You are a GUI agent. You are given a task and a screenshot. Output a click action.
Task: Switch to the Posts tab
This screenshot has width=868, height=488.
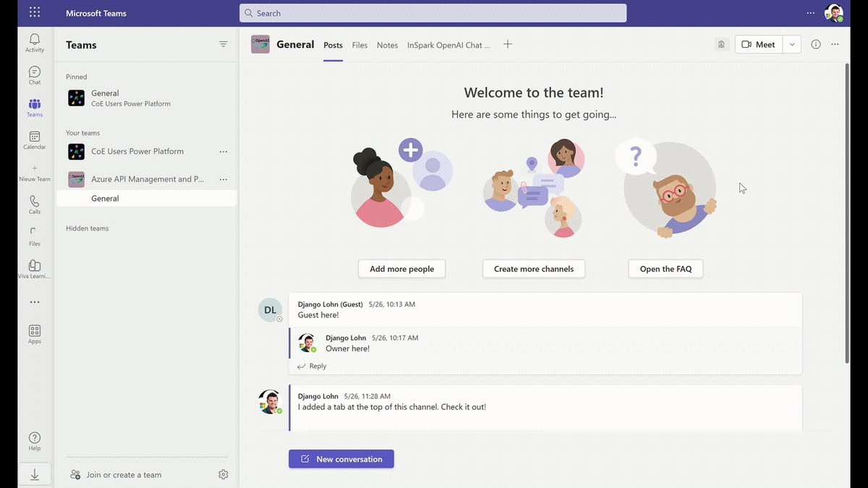(x=333, y=45)
